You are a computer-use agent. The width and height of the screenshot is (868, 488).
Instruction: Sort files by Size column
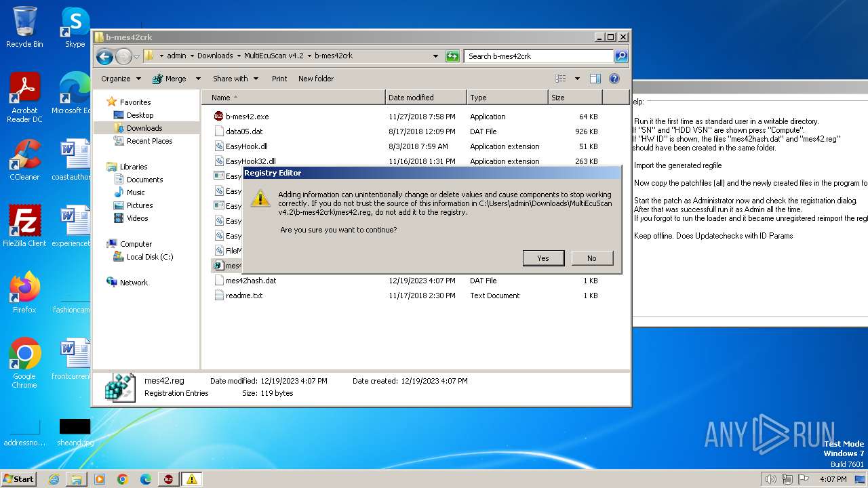[574, 98]
